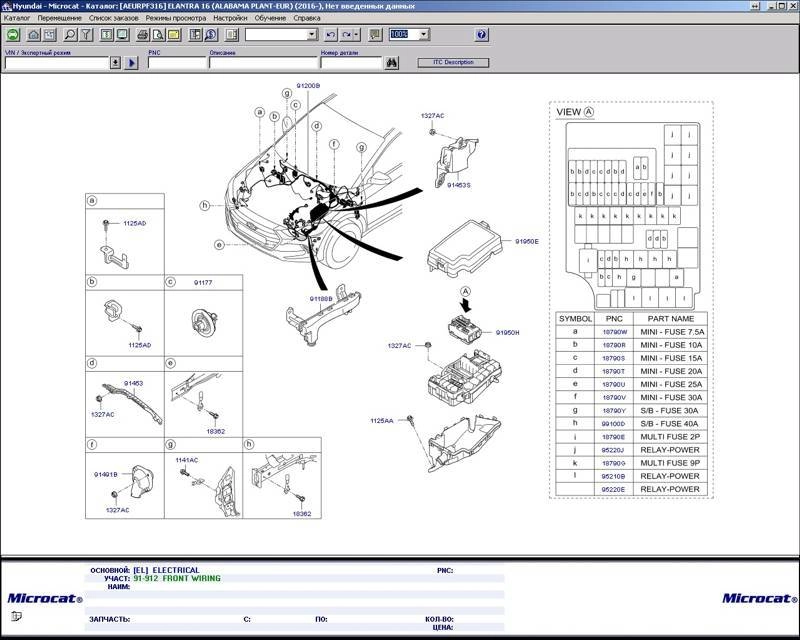Click the 91-912 FRONT WIRING section label
800x640 pixels.
(177, 578)
